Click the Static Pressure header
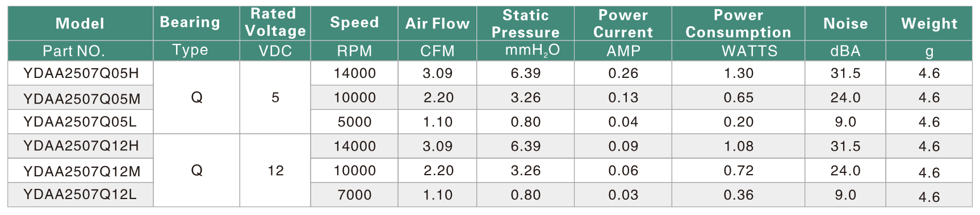The height and width of the screenshot is (215, 980). coord(526,24)
